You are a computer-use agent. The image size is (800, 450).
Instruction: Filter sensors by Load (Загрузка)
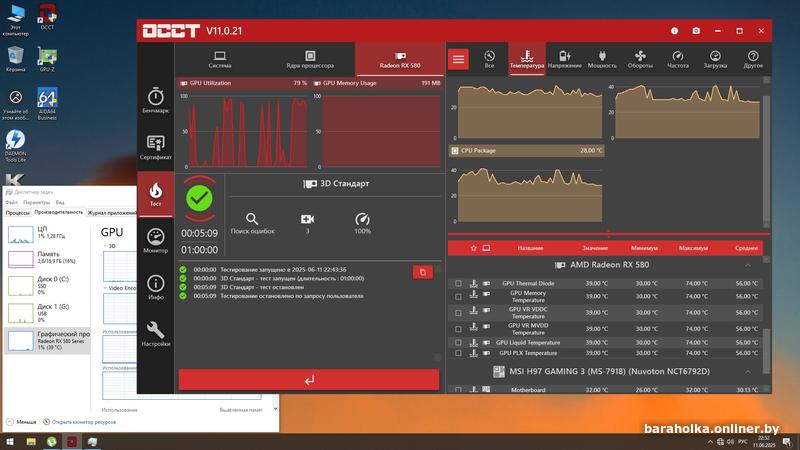pos(715,59)
